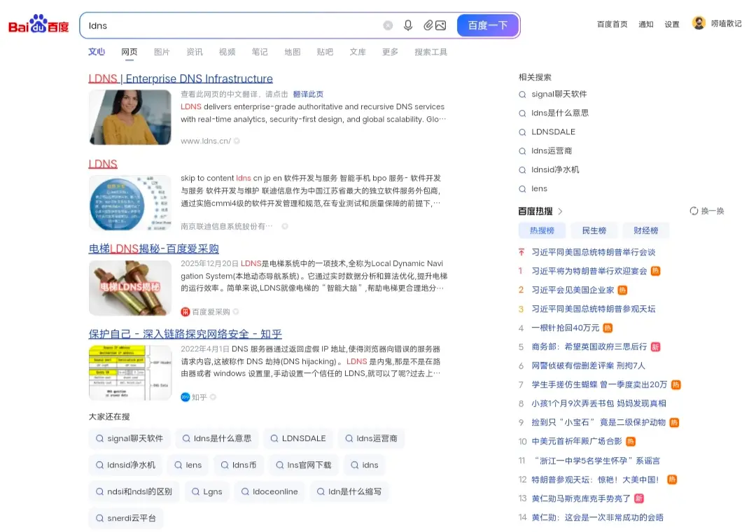The width and height of the screenshot is (756, 532).
Task: Click the ldoceonline suggestion chip
Action: click(269, 491)
